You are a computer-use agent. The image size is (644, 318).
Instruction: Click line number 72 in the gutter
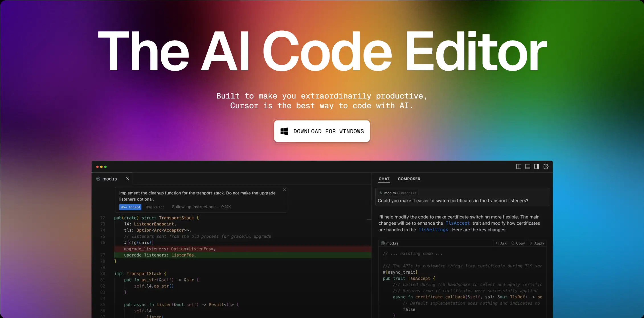pos(103,218)
